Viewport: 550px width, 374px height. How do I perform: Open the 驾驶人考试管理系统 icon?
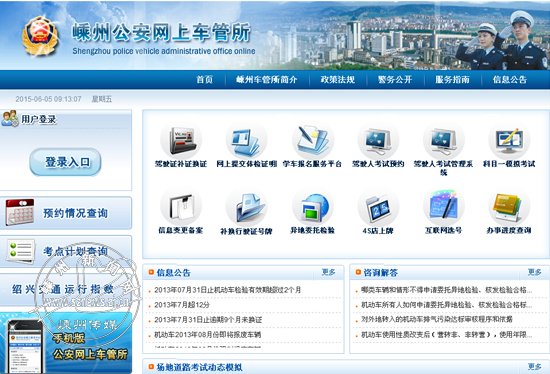pyautogui.click(x=444, y=142)
